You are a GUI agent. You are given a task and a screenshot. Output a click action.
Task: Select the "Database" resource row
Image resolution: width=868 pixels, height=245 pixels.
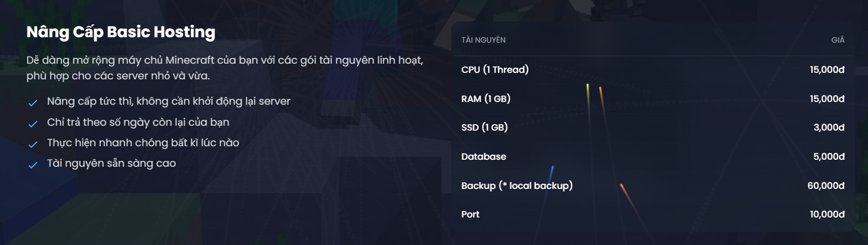coord(483,156)
